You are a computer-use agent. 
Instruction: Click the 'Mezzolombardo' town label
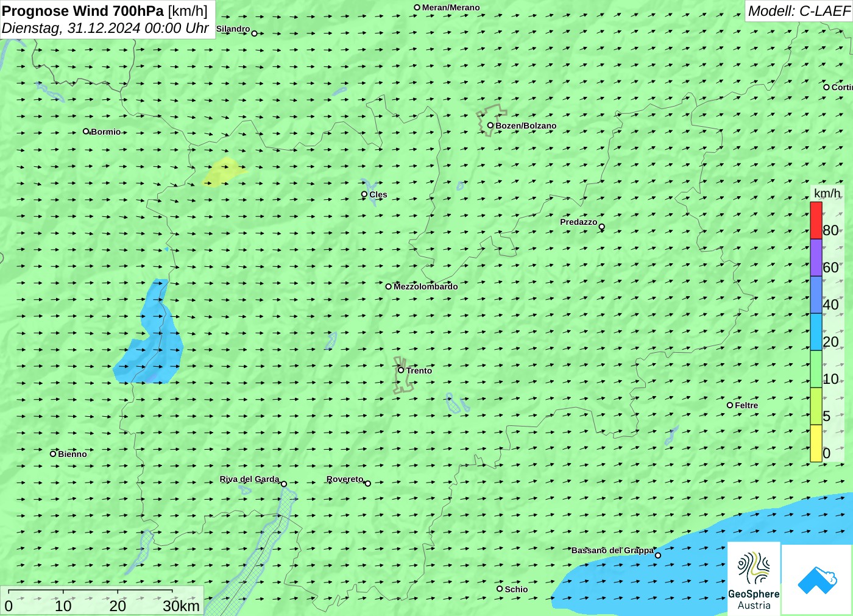tap(426, 286)
